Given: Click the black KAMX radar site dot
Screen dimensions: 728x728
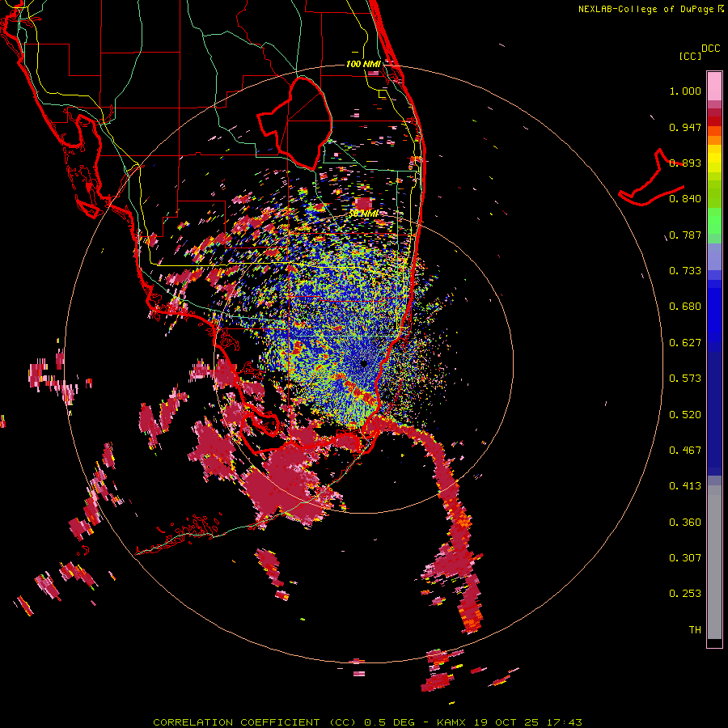Looking at the screenshot, I should 364,363.
